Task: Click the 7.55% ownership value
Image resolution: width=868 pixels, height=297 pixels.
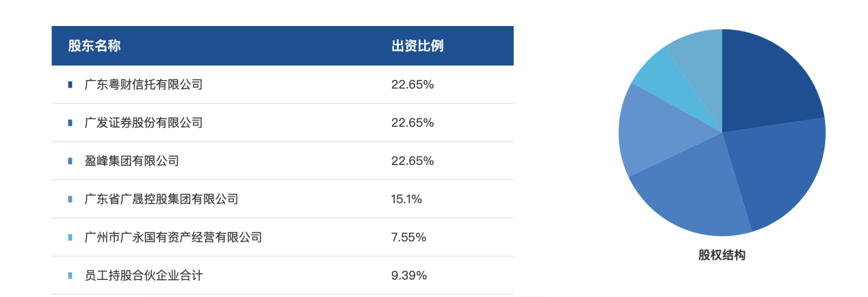Action: (408, 237)
